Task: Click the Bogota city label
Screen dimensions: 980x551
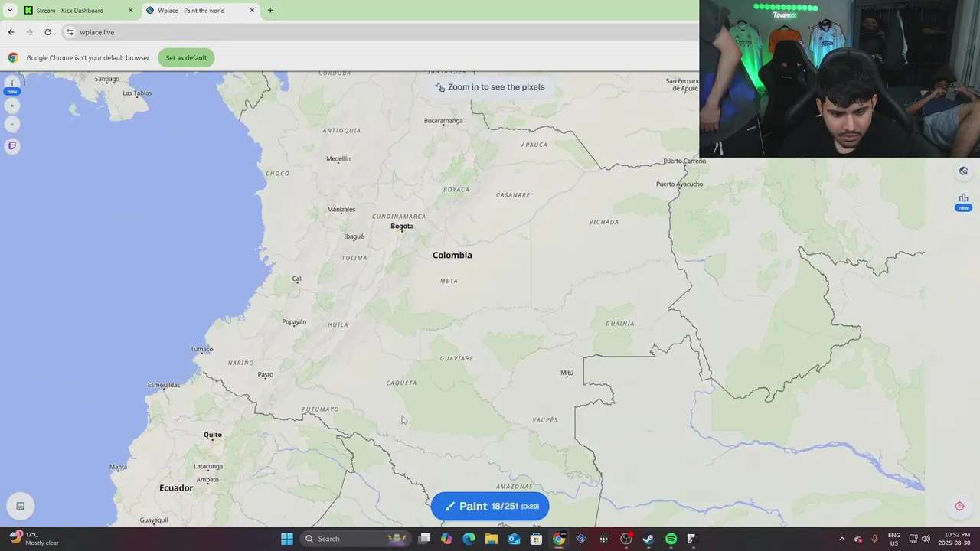Action: 402,226
